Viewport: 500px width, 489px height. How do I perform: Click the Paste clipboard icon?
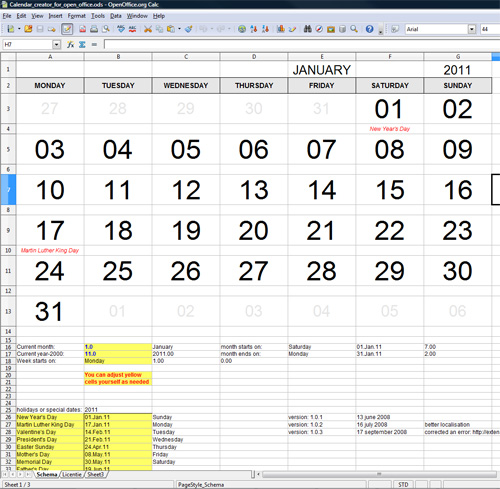(x=171, y=29)
